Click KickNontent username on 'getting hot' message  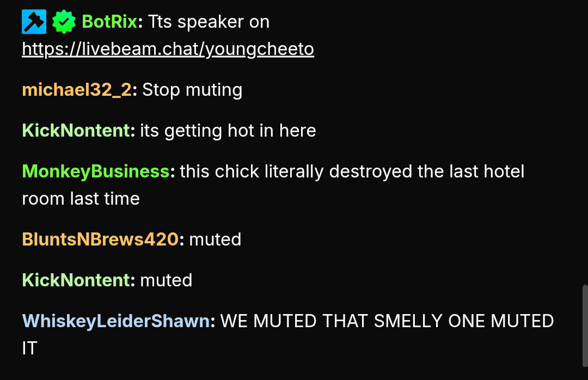(76, 131)
